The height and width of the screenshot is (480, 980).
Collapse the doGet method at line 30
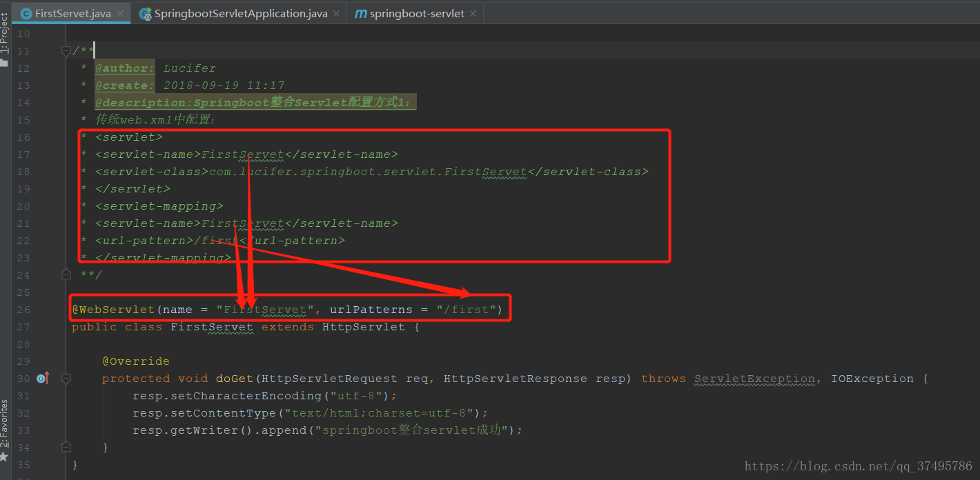[x=66, y=378]
